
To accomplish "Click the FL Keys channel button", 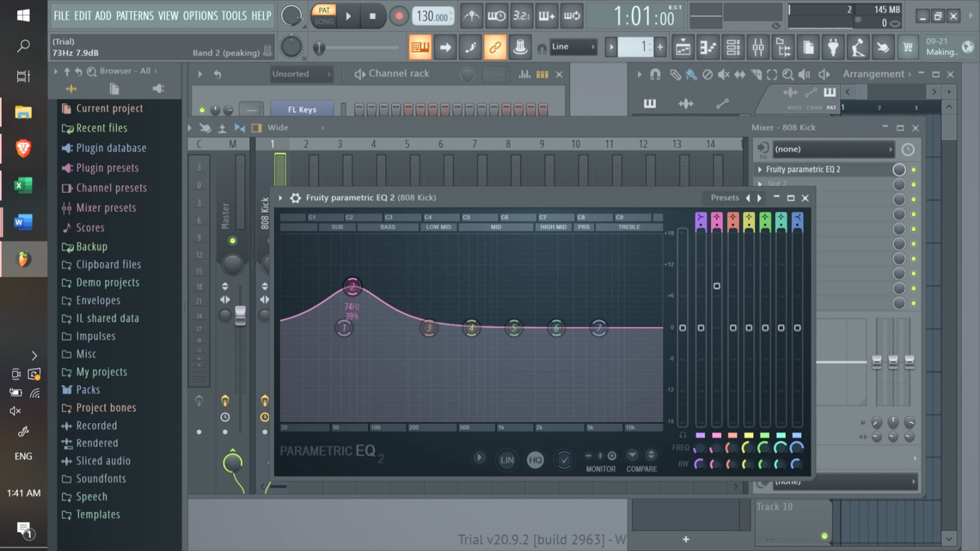I will click(302, 109).
